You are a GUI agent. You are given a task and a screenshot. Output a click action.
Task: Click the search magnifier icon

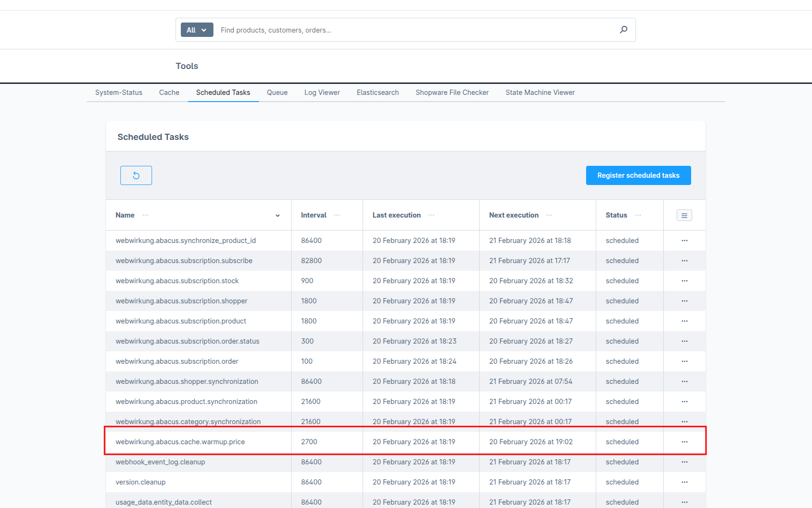[623, 30]
